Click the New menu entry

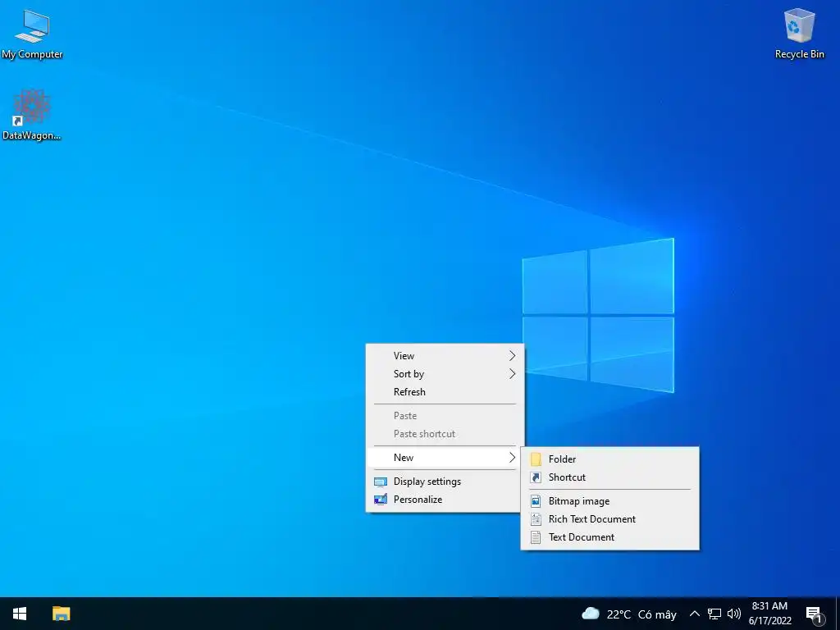tap(445, 458)
